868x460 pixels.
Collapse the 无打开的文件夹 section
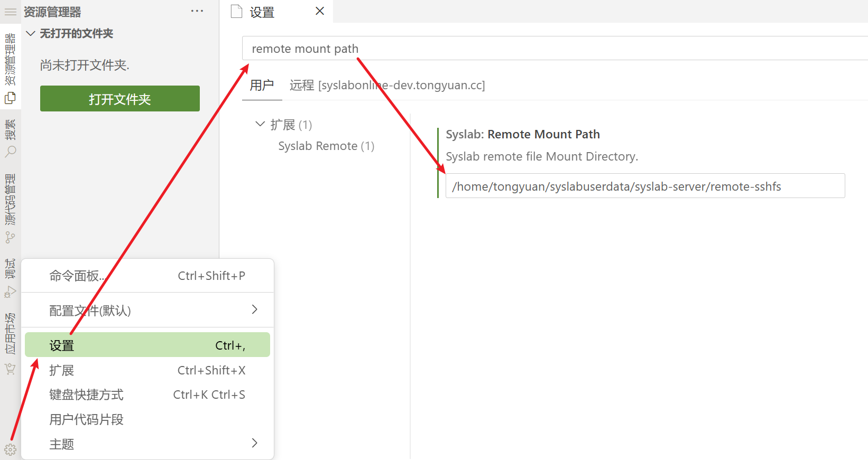tap(31, 34)
